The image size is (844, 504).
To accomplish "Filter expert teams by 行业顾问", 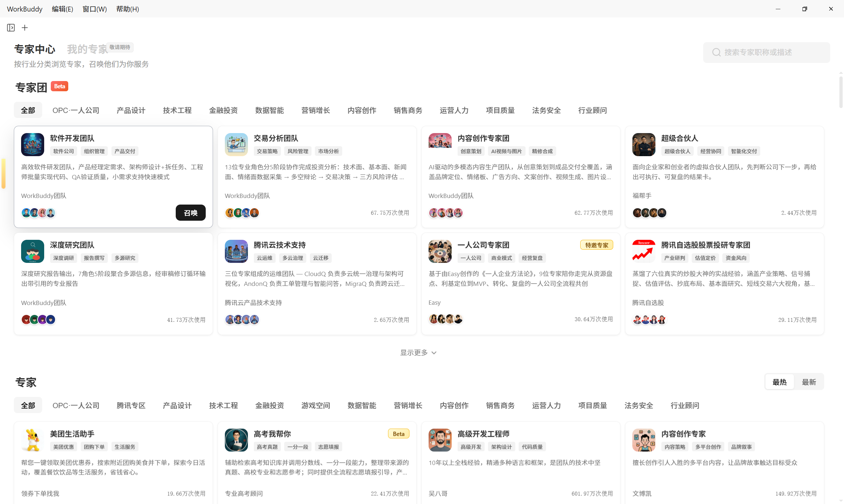I will 592,110.
